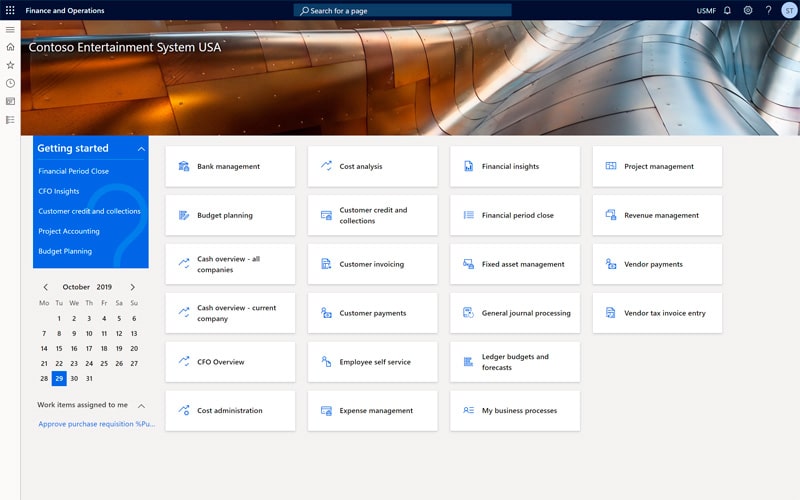Click the Project management tile icon
800x500 pixels.
tap(611, 166)
